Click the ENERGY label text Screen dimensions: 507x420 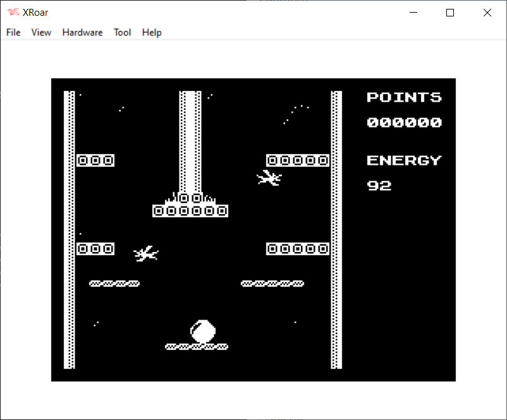click(404, 160)
